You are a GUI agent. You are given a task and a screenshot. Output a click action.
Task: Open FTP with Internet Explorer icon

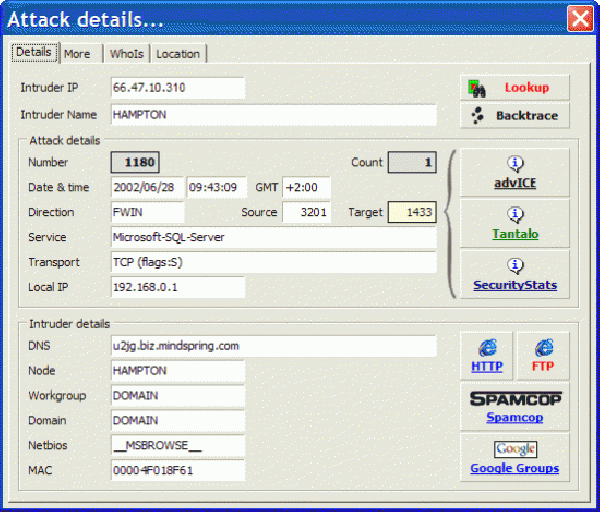click(543, 348)
